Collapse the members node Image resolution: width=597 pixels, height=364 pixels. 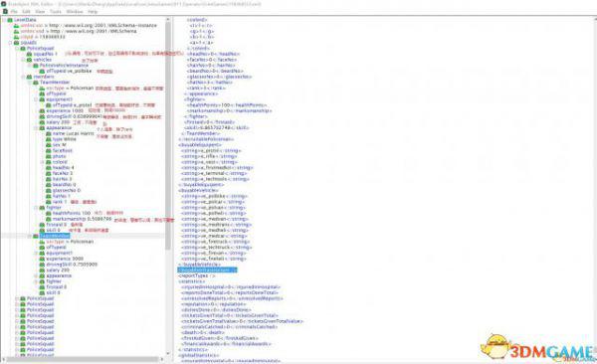tap(23, 77)
